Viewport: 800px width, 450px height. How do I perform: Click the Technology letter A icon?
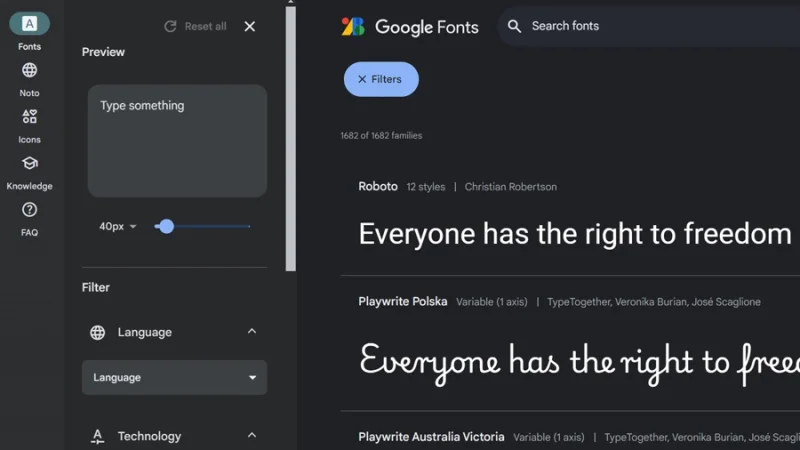coord(97,436)
